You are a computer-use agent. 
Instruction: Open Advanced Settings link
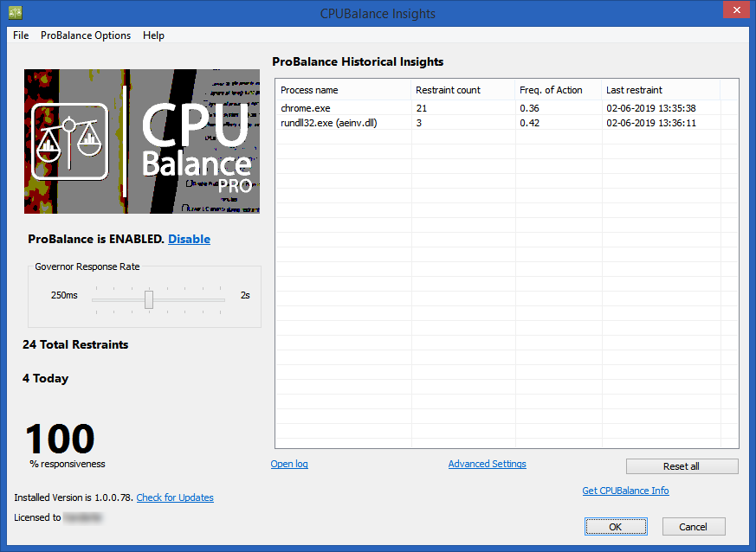487,464
